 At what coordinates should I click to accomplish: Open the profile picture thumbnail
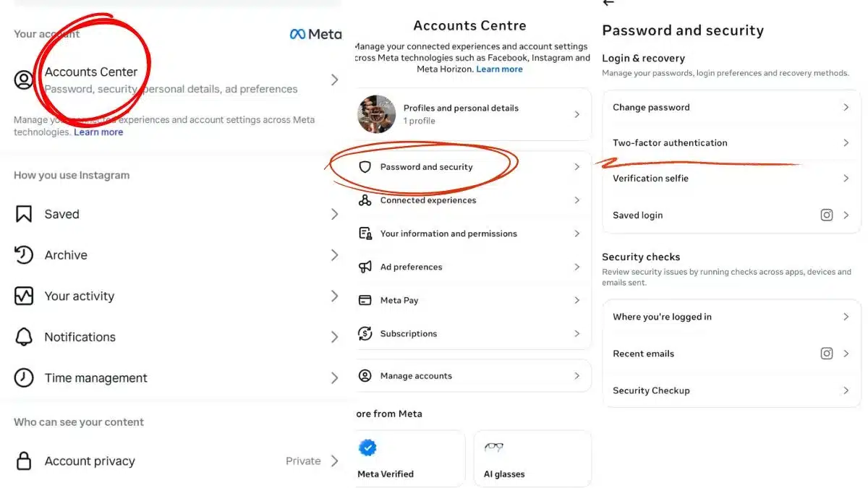pos(376,114)
